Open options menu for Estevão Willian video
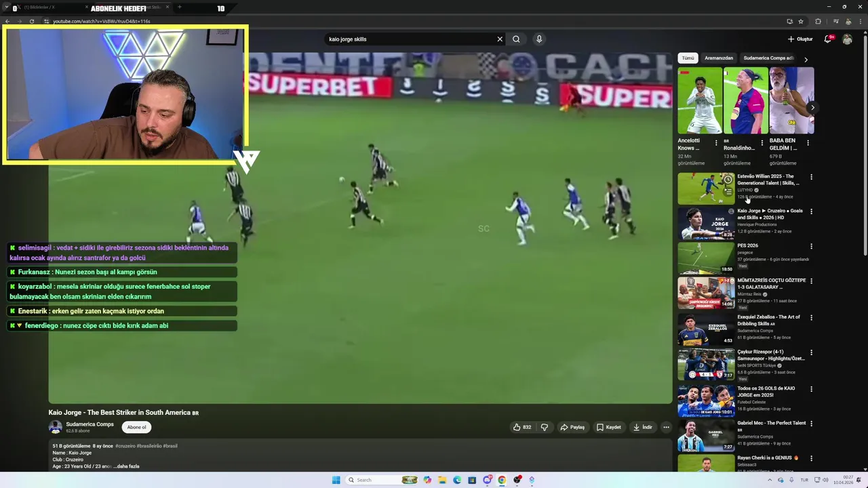The height and width of the screenshot is (488, 868). 811,177
